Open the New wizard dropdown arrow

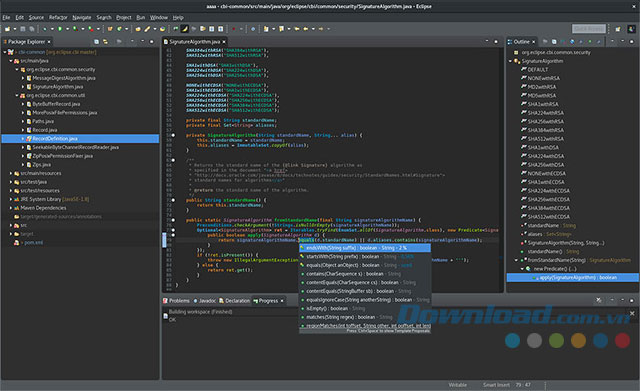pos(15,29)
